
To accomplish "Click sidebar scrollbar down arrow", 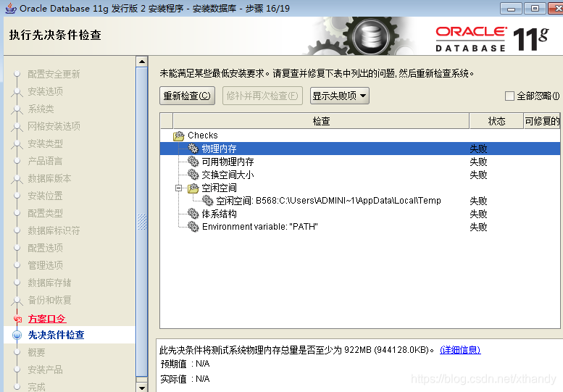I will pyautogui.click(x=142, y=388).
